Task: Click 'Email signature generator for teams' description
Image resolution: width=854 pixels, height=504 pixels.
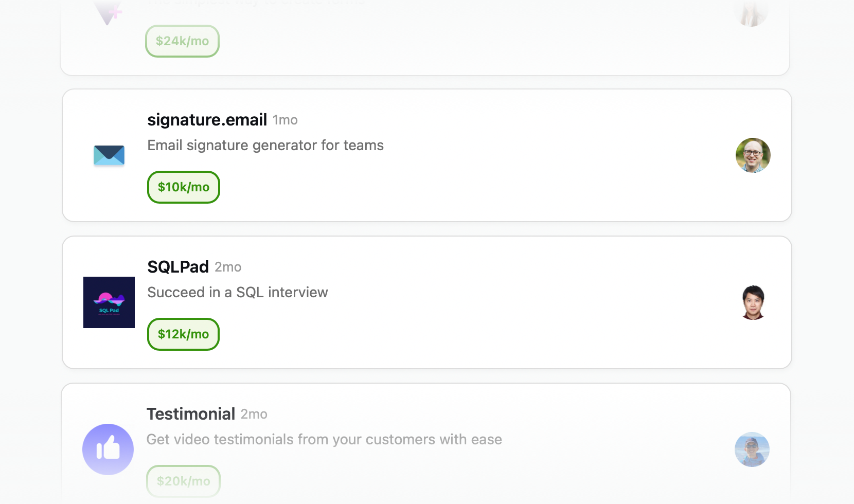Action: (265, 146)
